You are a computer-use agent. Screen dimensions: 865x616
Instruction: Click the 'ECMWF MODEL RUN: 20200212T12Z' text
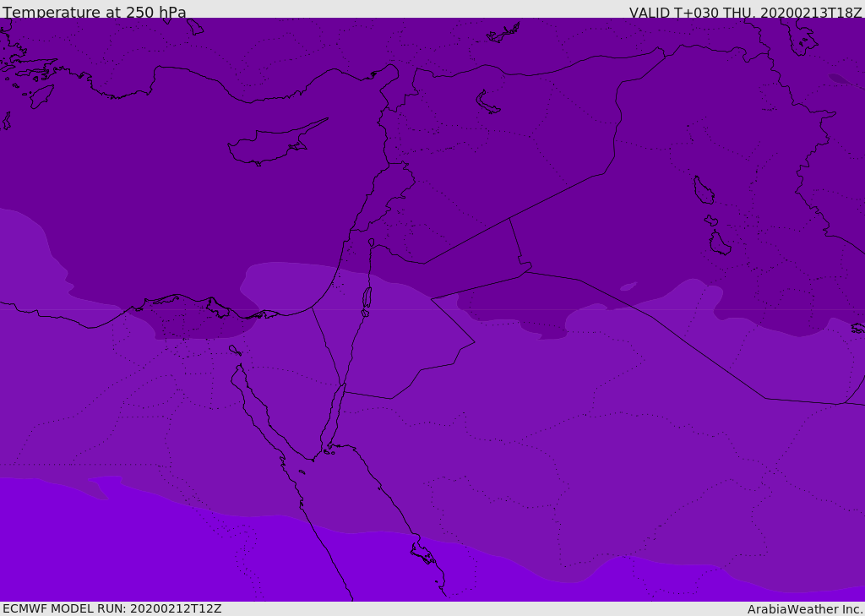(x=112, y=608)
